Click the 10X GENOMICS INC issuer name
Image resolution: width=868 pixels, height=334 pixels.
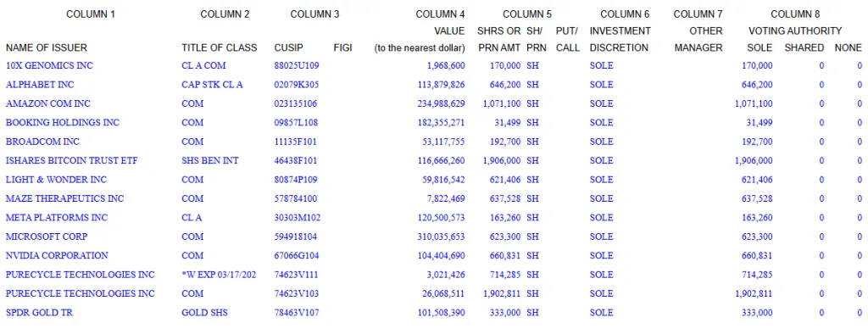(x=49, y=65)
